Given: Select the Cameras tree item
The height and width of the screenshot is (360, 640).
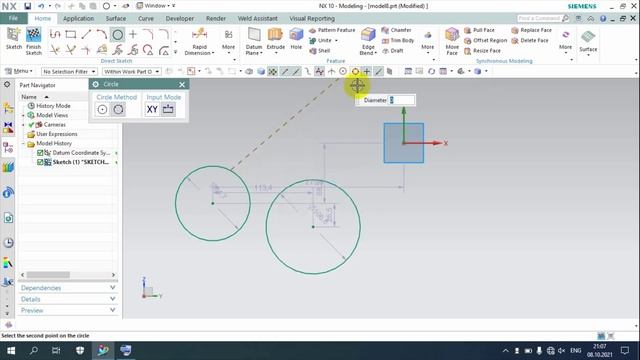Looking at the screenshot, I should click(x=54, y=124).
